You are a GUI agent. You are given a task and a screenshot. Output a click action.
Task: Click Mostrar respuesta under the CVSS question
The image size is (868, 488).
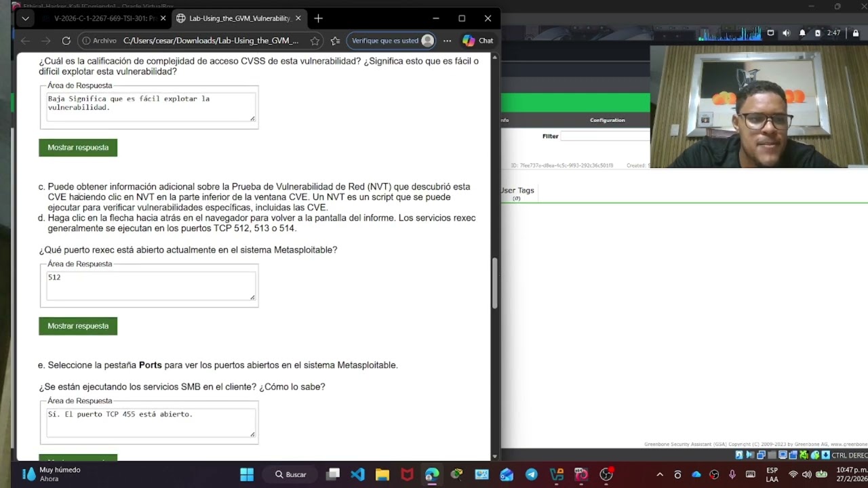(78, 147)
